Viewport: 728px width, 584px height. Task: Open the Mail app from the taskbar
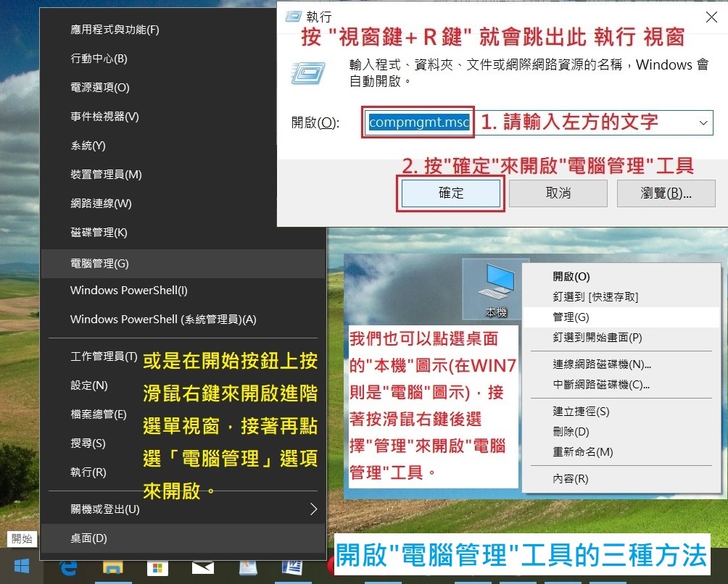coord(203,571)
